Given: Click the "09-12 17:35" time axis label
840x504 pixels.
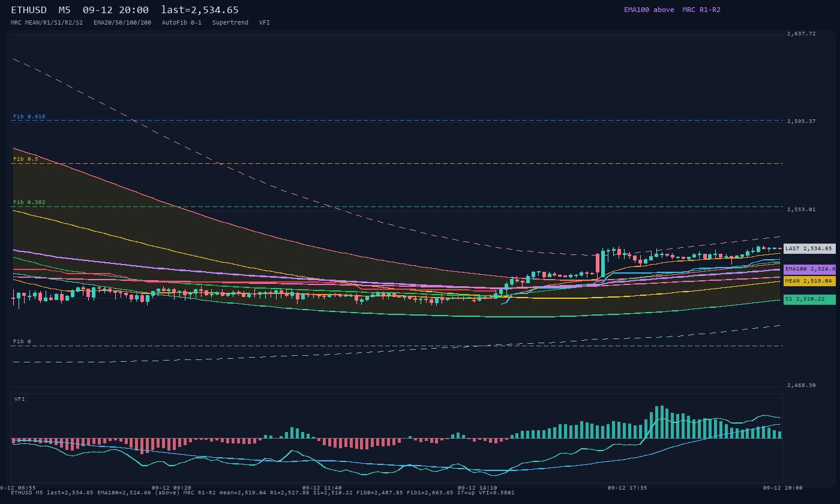Looking at the screenshot, I should point(627,488).
